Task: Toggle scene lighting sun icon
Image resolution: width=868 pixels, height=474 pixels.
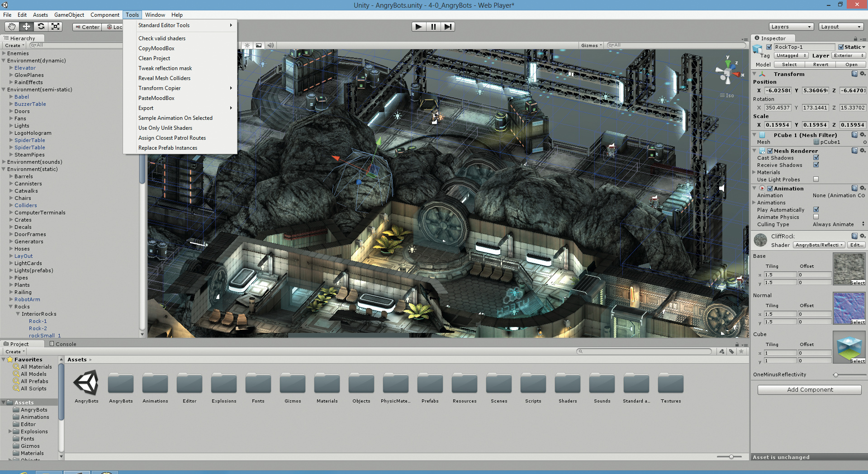Action: pyautogui.click(x=247, y=45)
